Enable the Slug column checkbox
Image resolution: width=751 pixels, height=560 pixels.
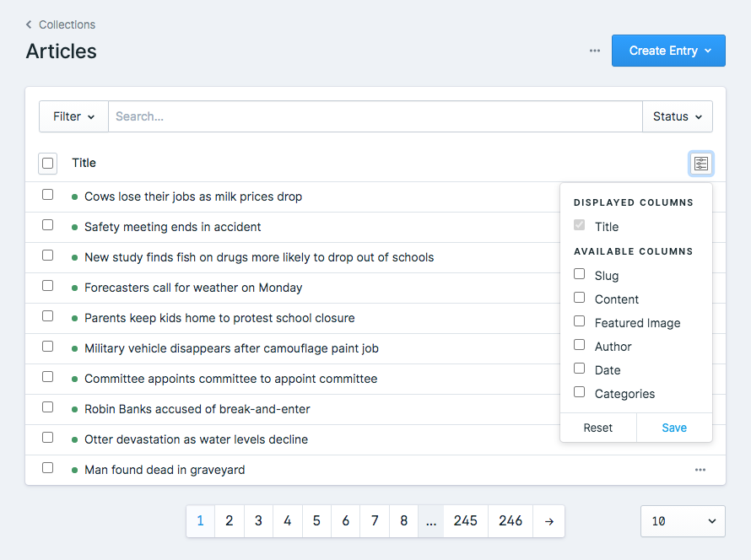(579, 274)
